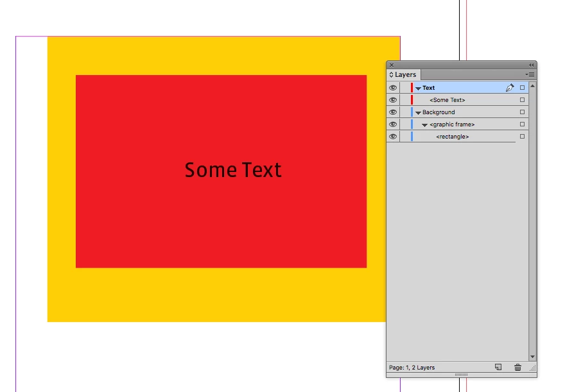Click the lock column beside Text layer

coord(404,88)
